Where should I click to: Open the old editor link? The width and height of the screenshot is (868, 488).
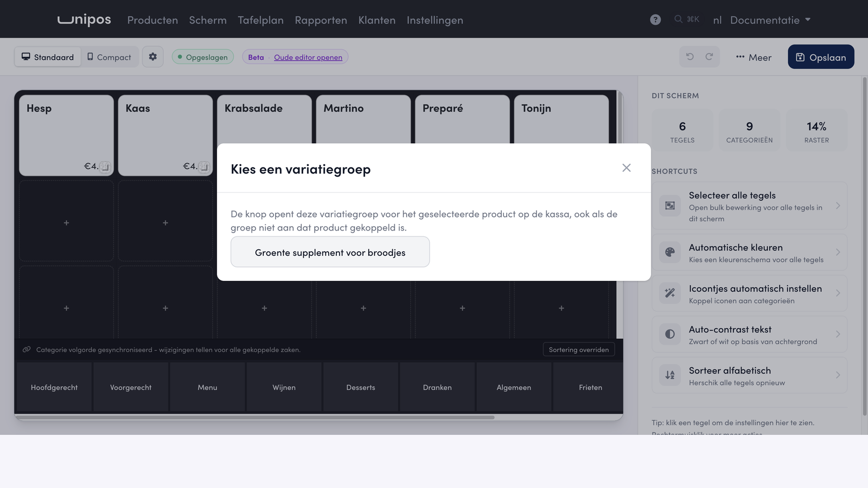click(308, 57)
